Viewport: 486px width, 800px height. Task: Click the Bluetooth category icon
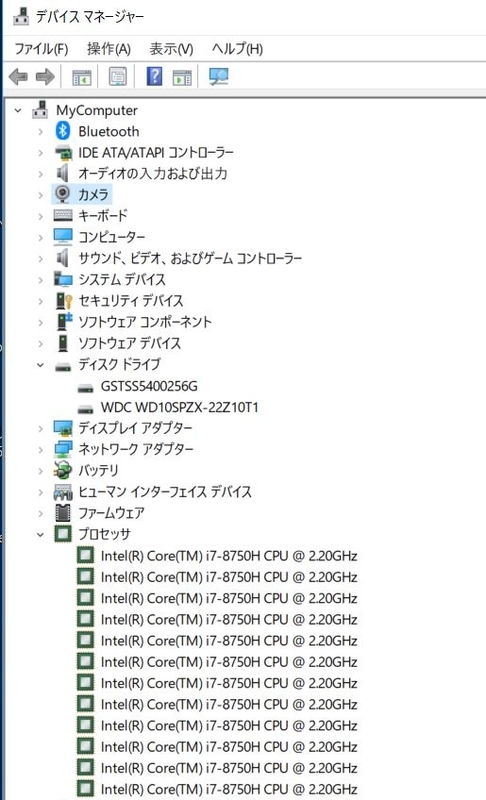click(x=63, y=131)
